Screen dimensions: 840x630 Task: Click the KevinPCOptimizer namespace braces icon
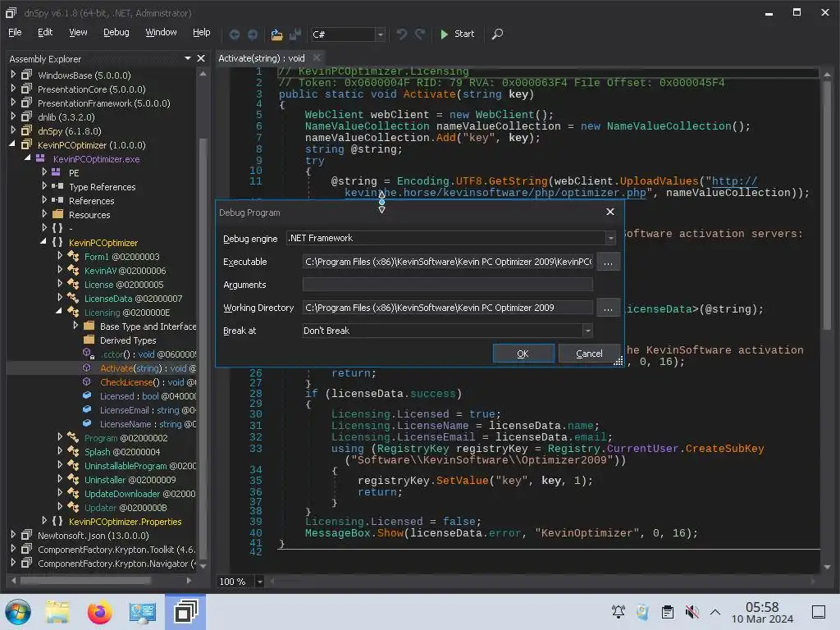tap(57, 242)
